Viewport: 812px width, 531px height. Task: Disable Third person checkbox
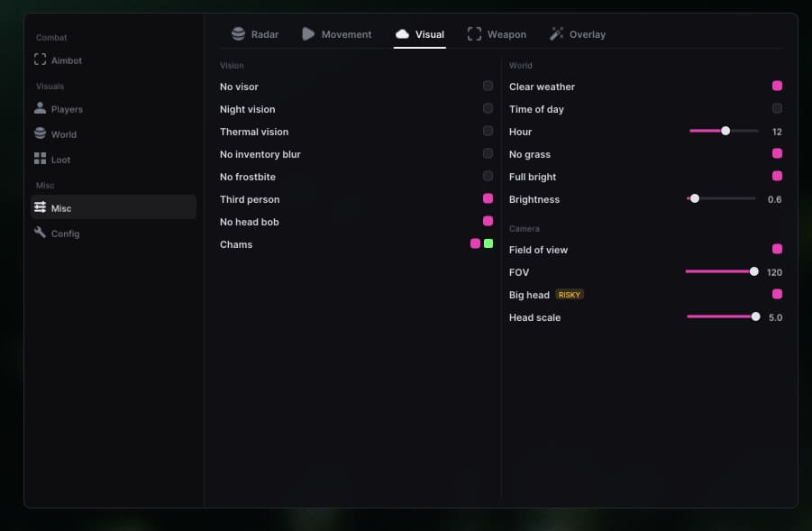click(x=488, y=198)
